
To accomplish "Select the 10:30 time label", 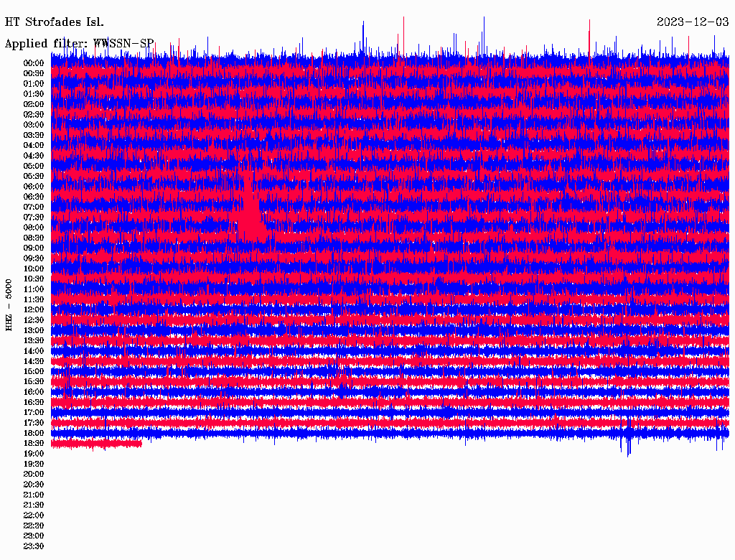I will coord(34,279).
